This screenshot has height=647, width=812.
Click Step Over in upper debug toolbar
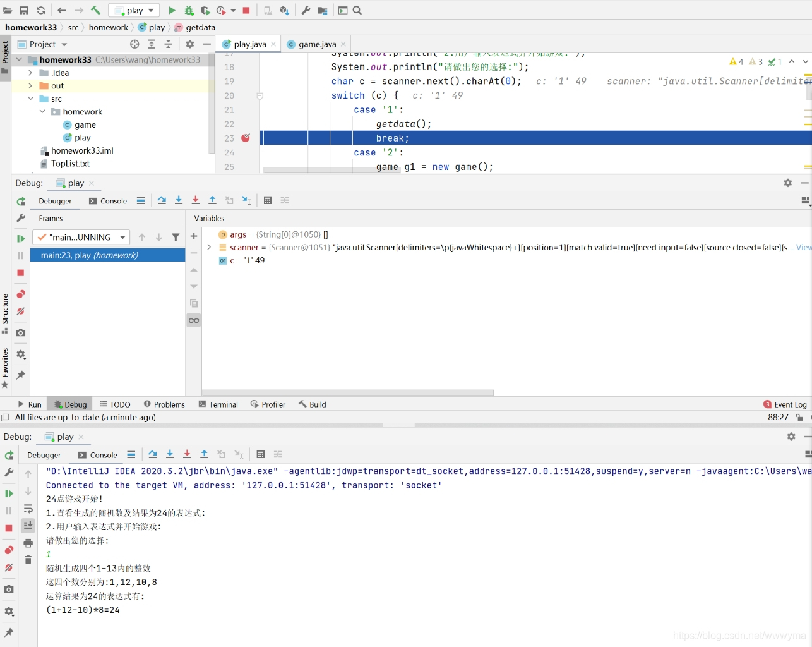(x=162, y=200)
